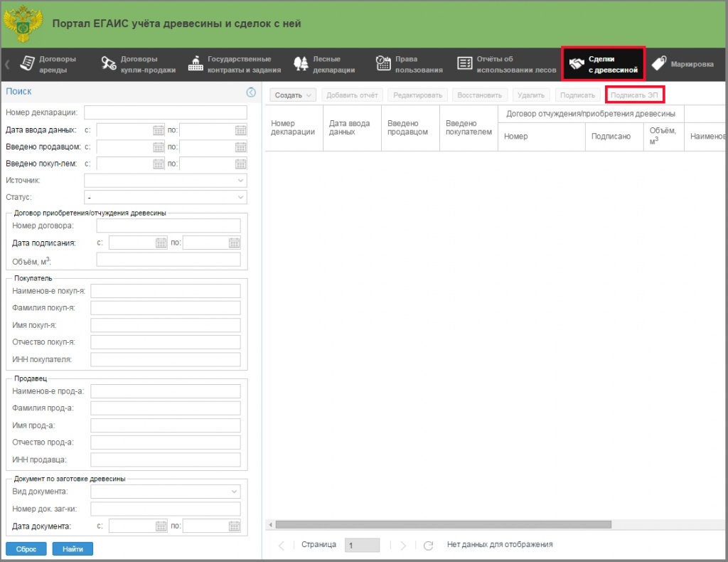Open calendar for Введено покуп-лем end date
Screen dimensions: 728x562
point(240,164)
